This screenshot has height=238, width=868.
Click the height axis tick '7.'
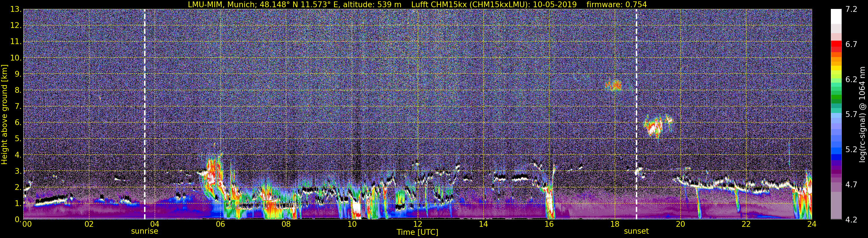[18, 106]
